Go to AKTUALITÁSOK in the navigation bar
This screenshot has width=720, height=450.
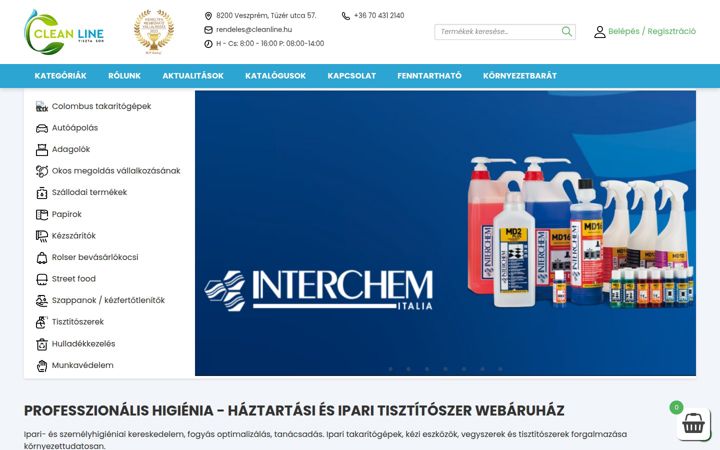(193, 76)
